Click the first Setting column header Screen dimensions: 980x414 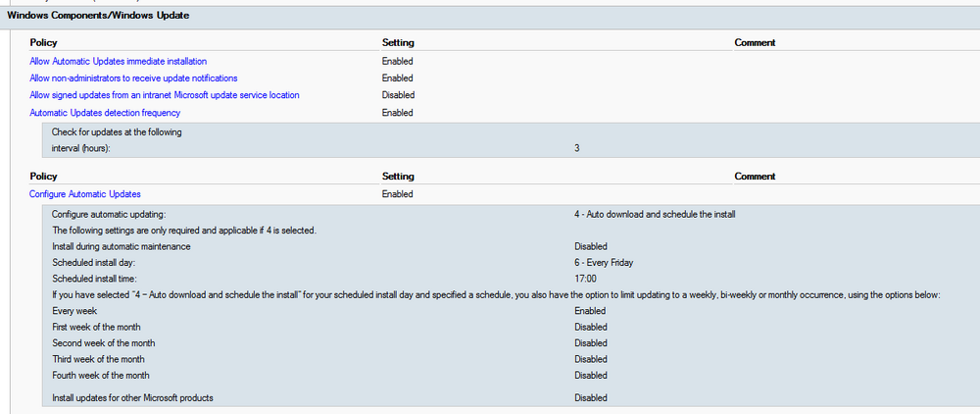click(x=398, y=42)
